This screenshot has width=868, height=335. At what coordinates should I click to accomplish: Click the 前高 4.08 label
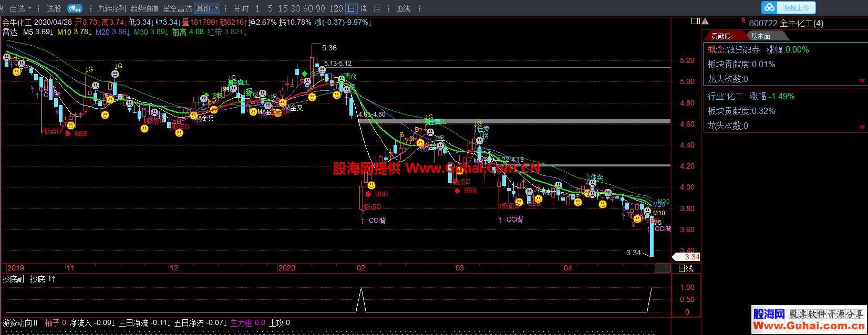click(x=188, y=32)
